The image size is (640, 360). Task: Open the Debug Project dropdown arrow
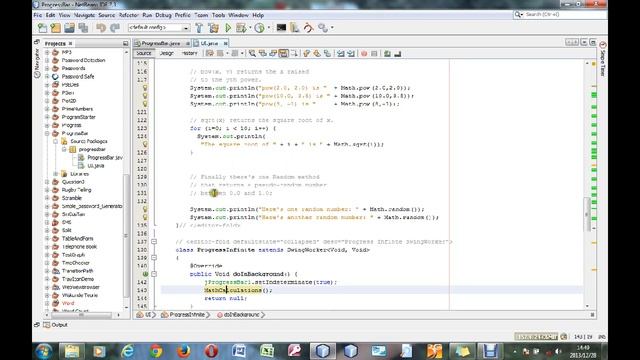pos(250,28)
